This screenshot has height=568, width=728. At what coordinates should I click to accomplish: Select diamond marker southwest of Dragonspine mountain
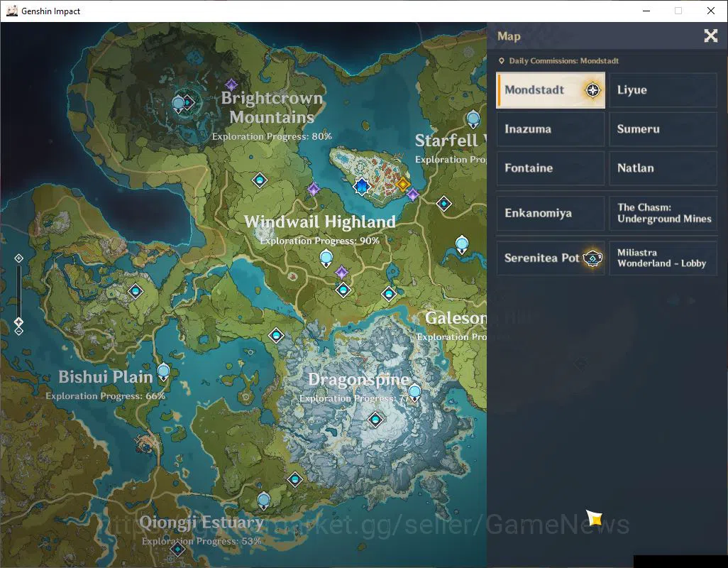point(295,479)
